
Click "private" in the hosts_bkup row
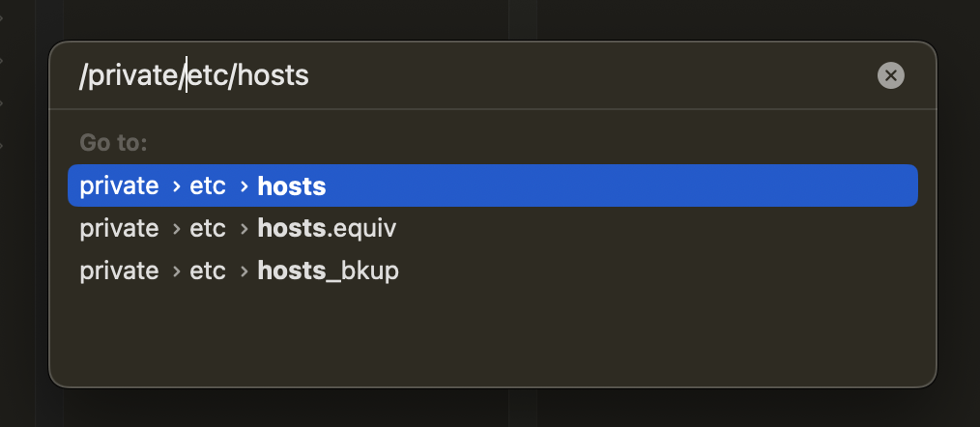(x=119, y=271)
